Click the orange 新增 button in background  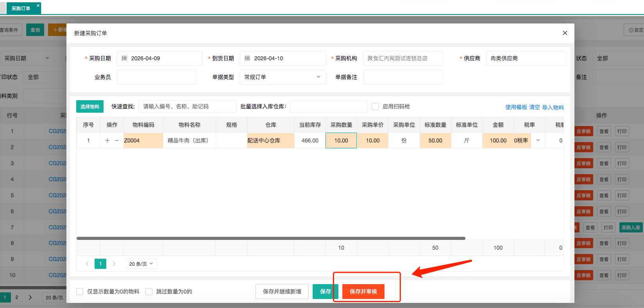[x=57, y=30]
